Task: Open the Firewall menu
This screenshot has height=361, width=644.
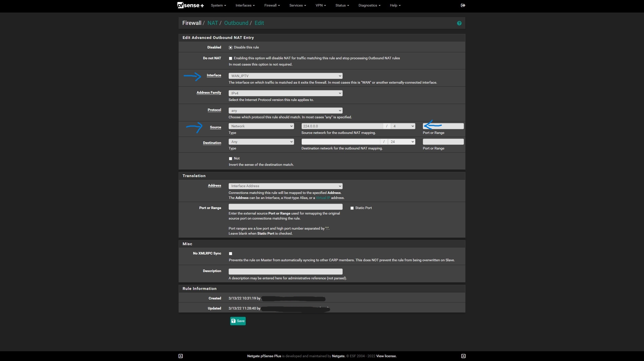Action: point(272,5)
